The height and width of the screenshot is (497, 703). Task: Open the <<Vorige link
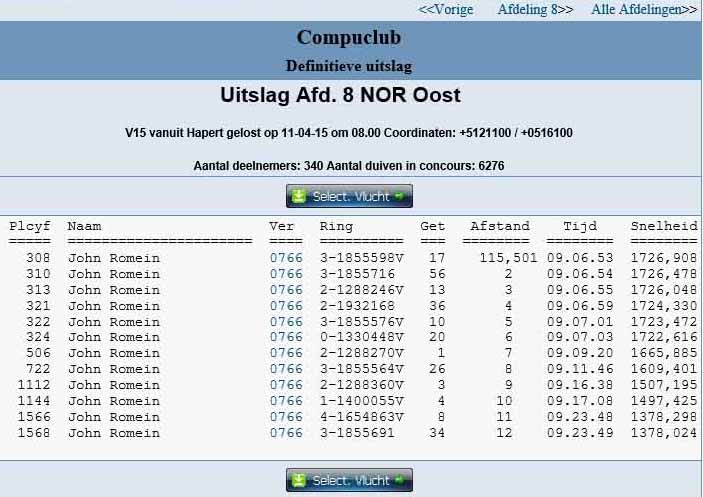[x=446, y=9]
